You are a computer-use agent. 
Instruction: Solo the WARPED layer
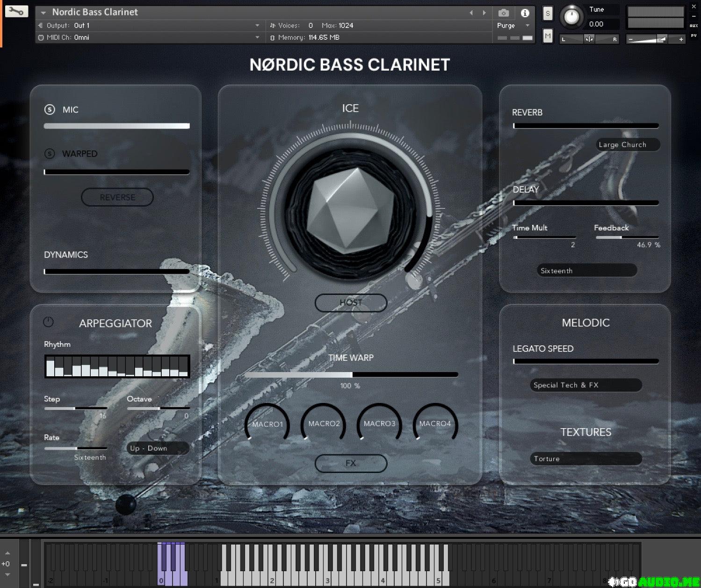tap(50, 153)
